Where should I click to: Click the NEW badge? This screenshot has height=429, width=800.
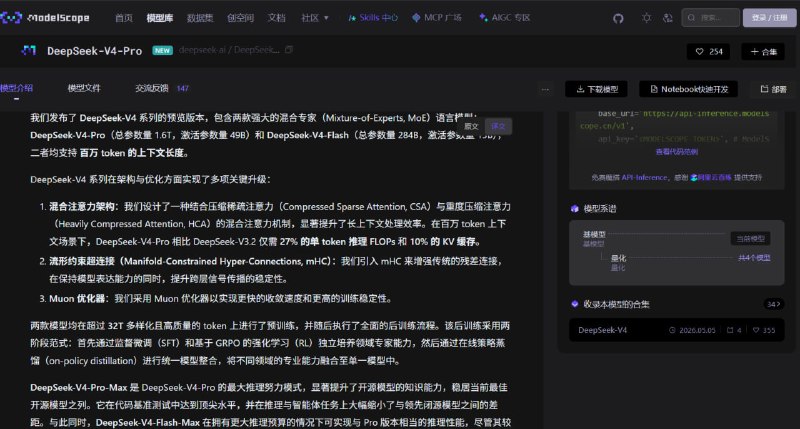pyautogui.click(x=162, y=51)
